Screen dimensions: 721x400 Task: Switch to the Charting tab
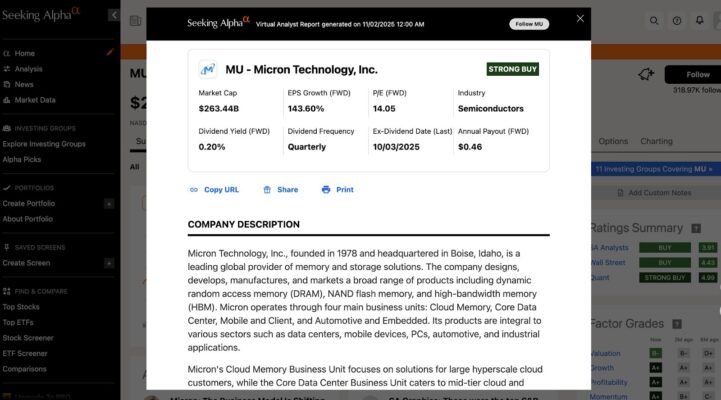pos(656,141)
